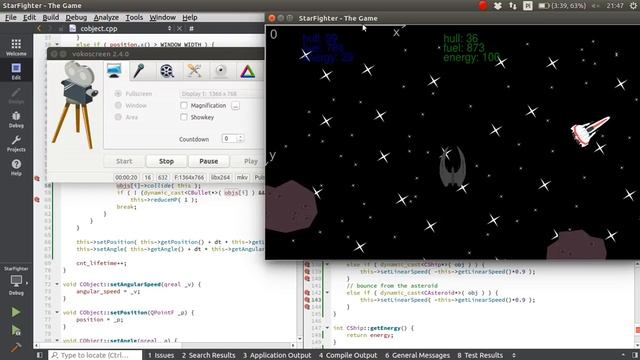Viewport: 640px width, 360px height.
Task: Open the Debug menu
Action: [76, 18]
